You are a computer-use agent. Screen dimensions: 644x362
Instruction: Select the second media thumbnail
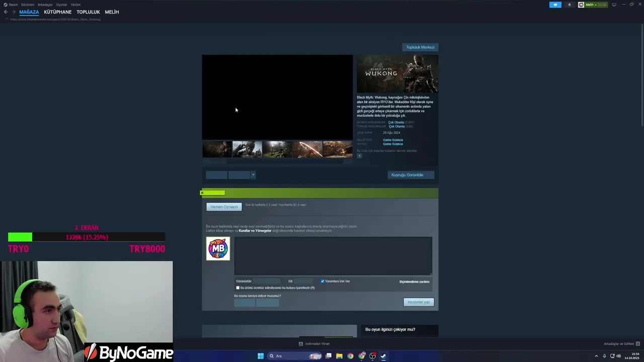click(247, 149)
